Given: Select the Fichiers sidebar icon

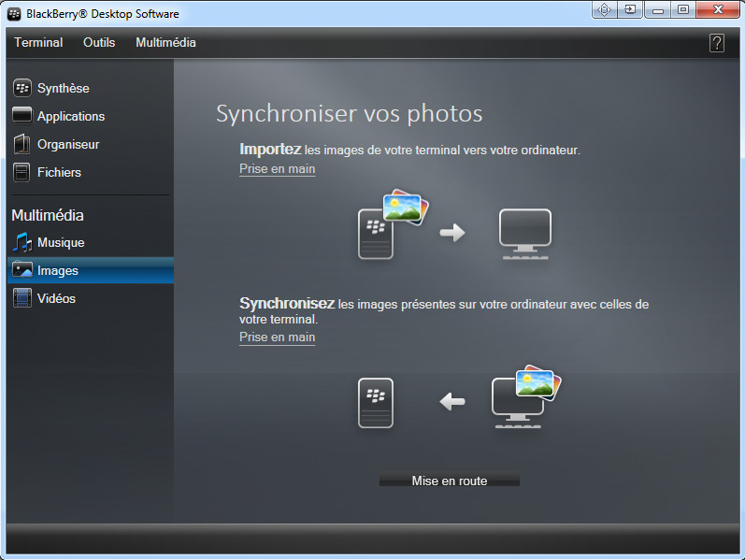Looking at the screenshot, I should 21,172.
